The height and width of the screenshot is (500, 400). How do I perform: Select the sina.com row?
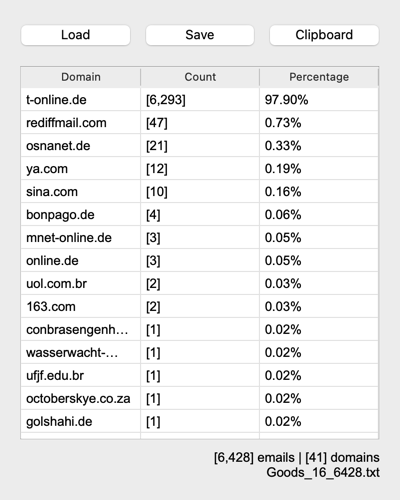pyautogui.click(x=200, y=192)
